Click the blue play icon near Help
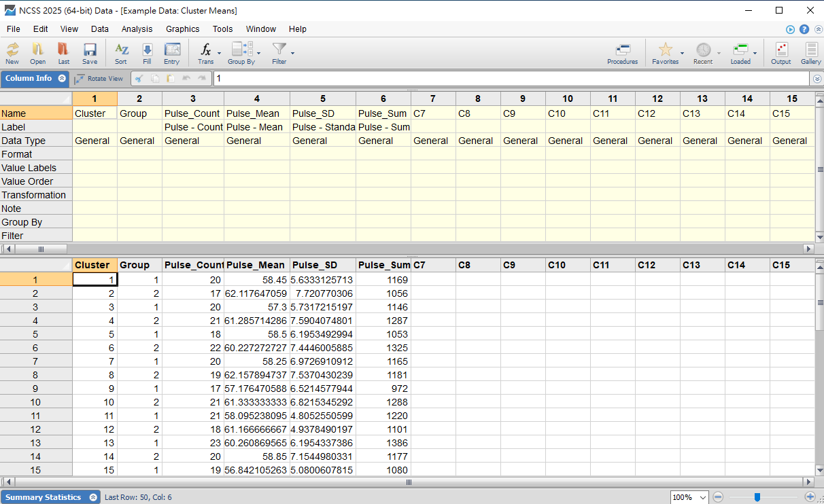This screenshot has height=504, width=824. click(790, 29)
